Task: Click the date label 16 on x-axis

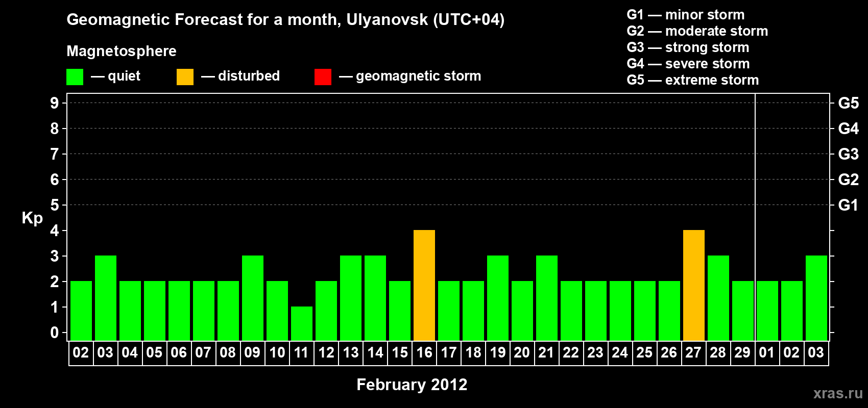Action: point(424,352)
